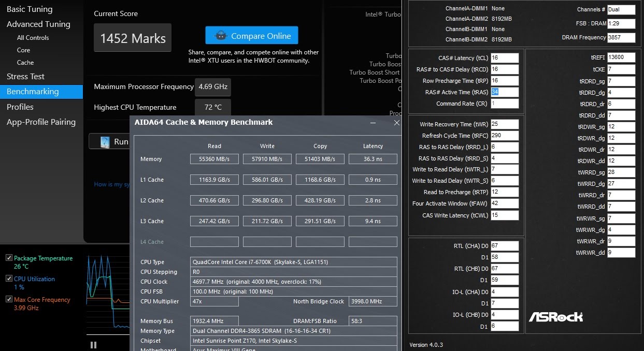This screenshot has height=351, width=644.
Task: Click the DRAM Frequency field showing 3857
Action: [x=621, y=37]
